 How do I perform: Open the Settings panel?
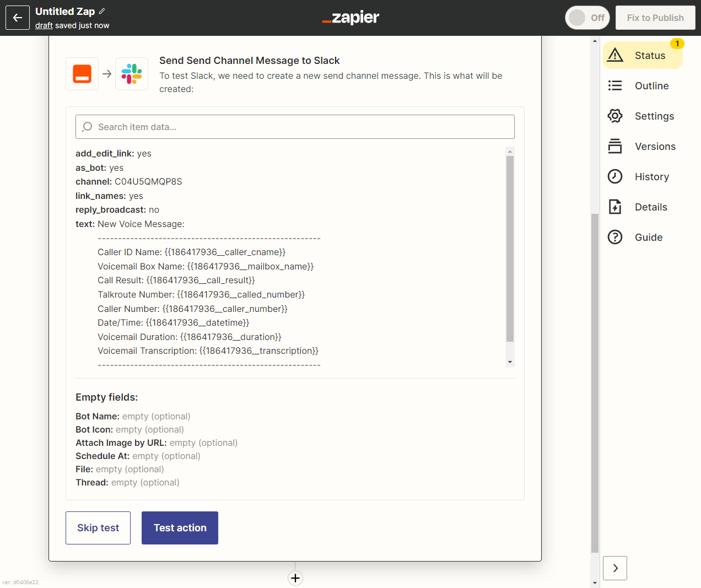tap(643, 116)
